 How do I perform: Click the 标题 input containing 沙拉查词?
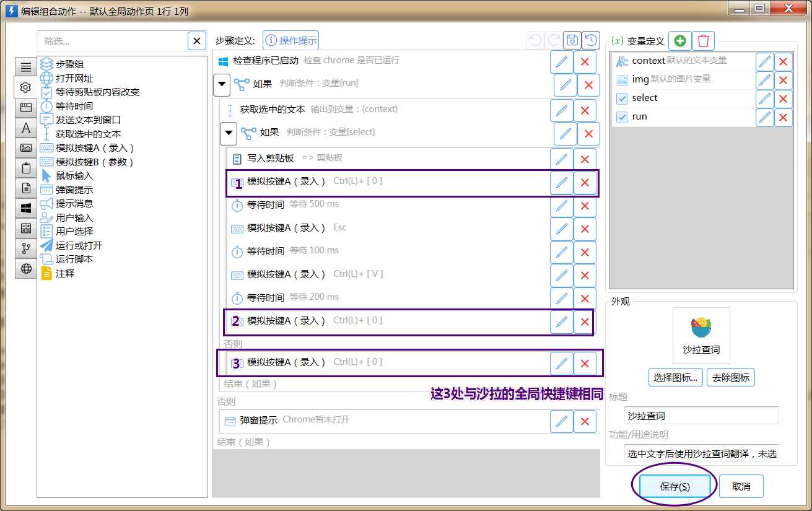click(701, 416)
